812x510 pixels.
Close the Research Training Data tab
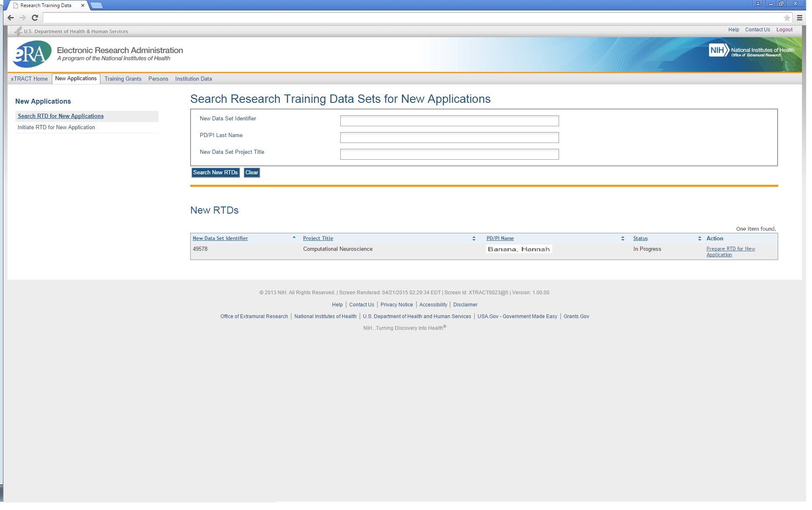coord(82,5)
